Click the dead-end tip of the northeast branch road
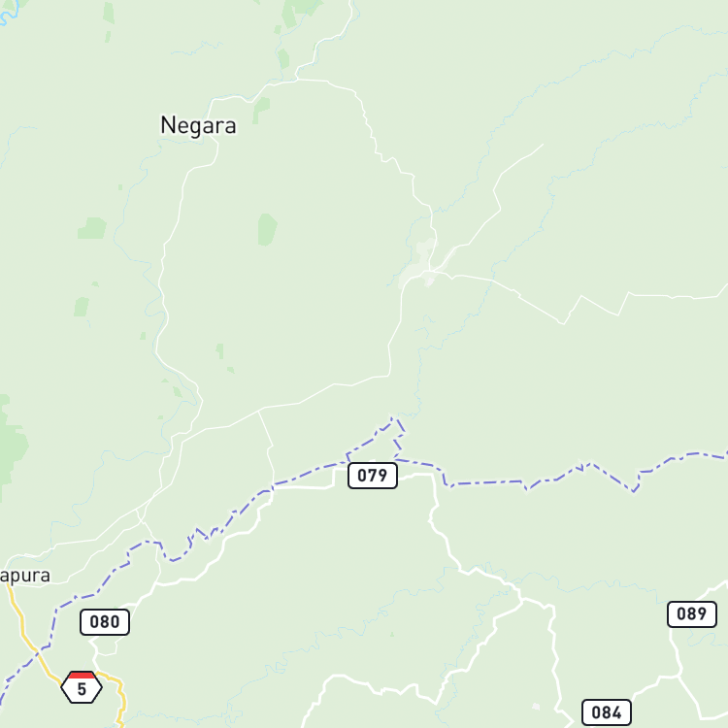Image resolution: width=728 pixels, height=728 pixels. click(x=543, y=145)
